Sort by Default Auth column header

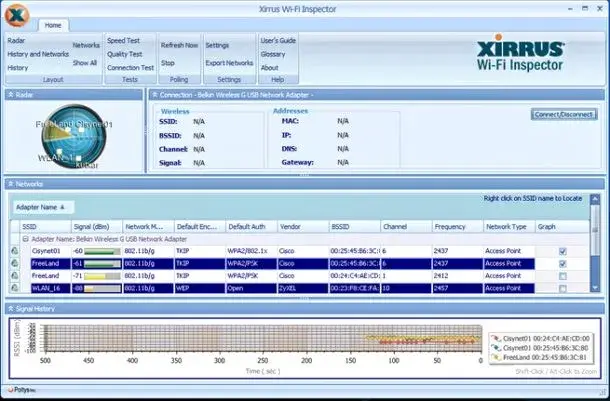tap(252, 226)
